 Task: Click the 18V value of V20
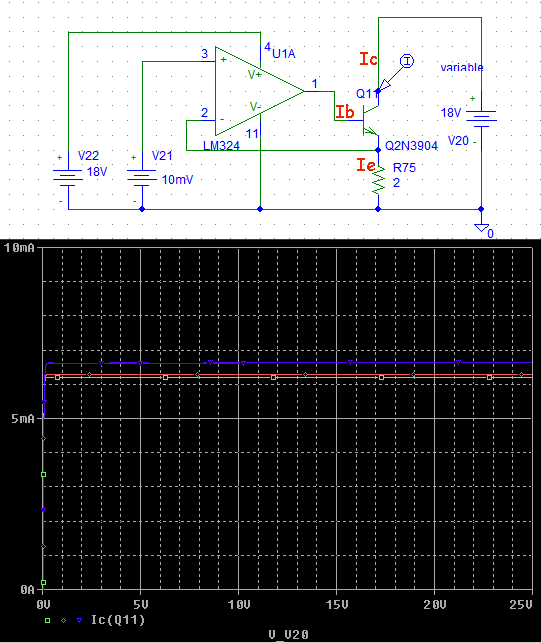tap(451, 112)
